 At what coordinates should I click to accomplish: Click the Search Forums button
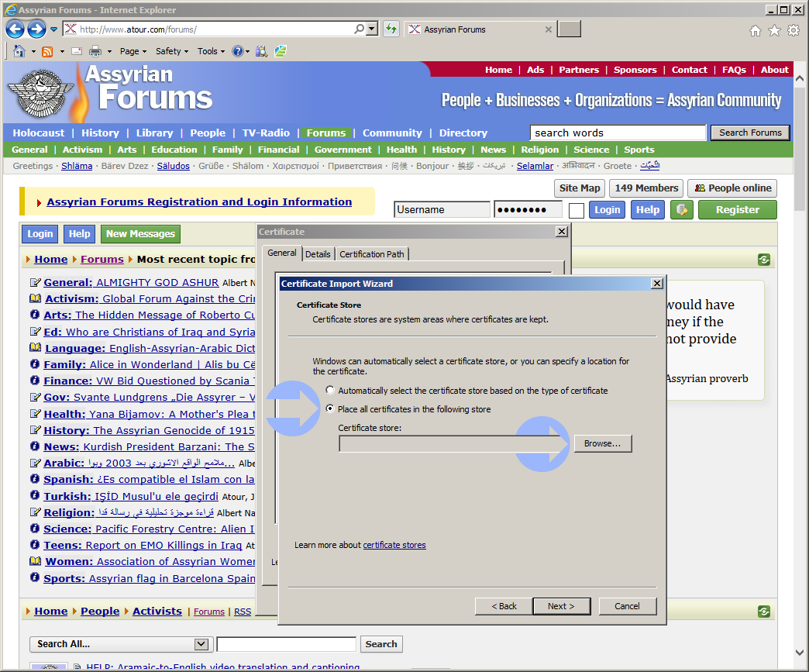coord(750,133)
